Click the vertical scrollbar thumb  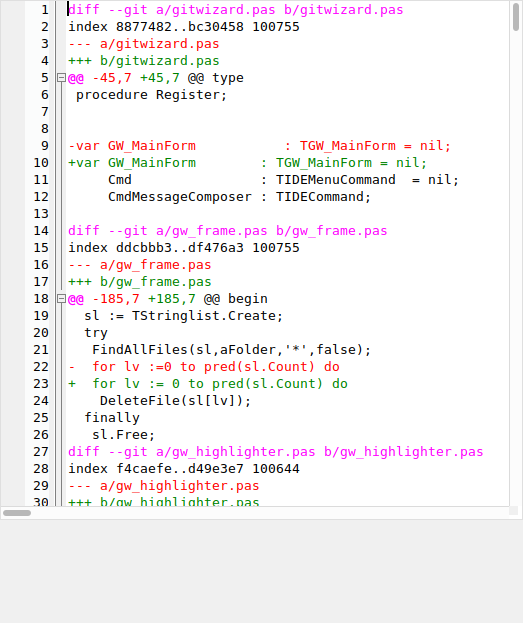click(515, 17)
